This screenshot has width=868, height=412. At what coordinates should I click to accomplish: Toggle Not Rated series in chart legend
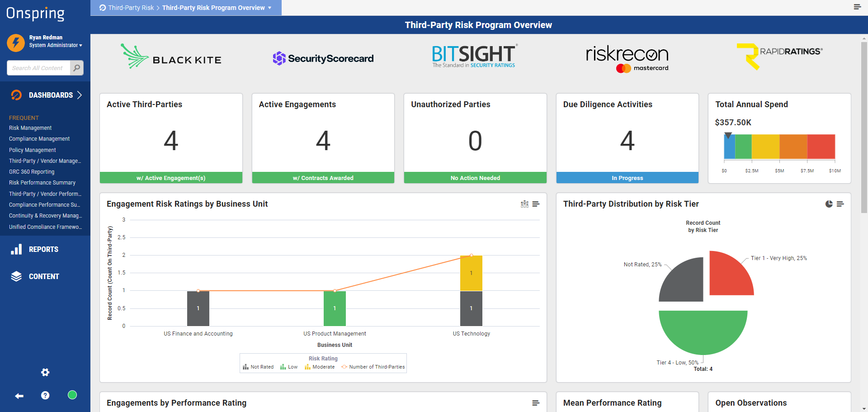pyautogui.click(x=258, y=367)
